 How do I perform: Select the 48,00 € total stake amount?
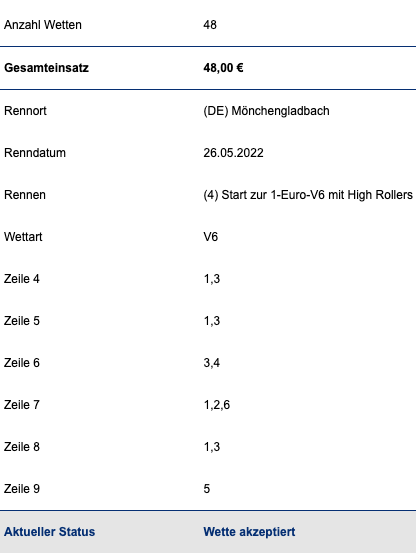[223, 68]
